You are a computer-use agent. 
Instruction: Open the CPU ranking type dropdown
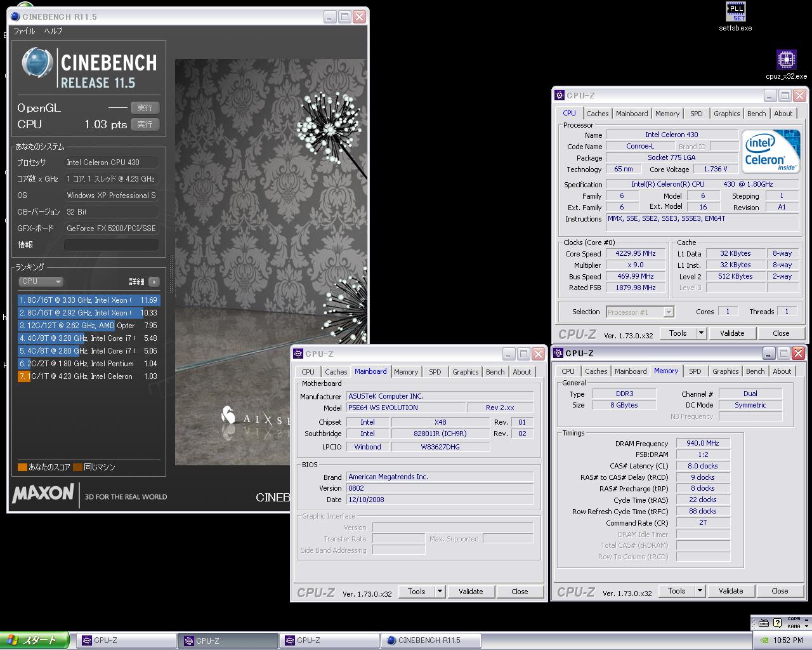tap(41, 281)
